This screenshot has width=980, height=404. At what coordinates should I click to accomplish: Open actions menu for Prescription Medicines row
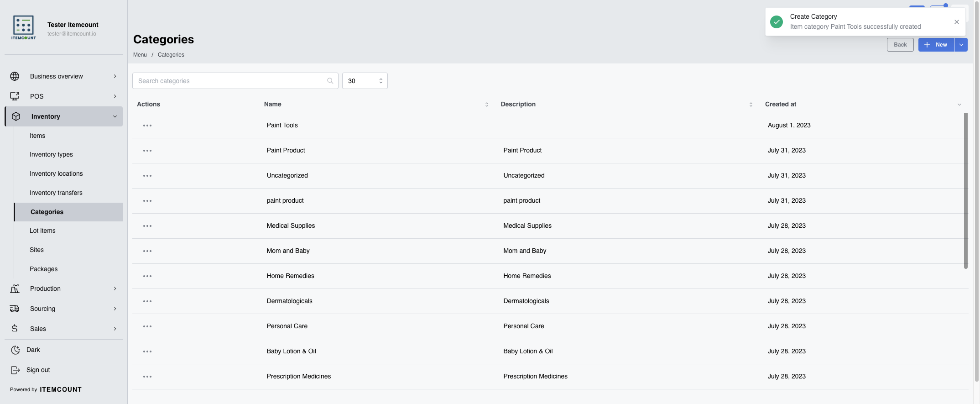click(x=147, y=377)
